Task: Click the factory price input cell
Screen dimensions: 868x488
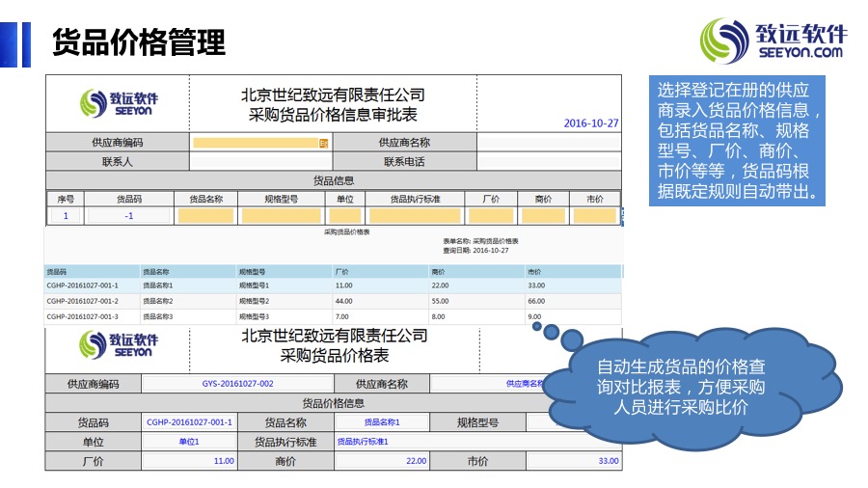Action: point(491,216)
